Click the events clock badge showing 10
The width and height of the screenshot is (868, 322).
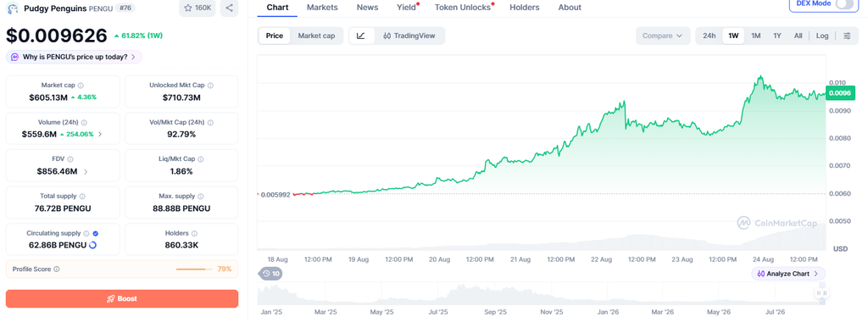click(271, 274)
